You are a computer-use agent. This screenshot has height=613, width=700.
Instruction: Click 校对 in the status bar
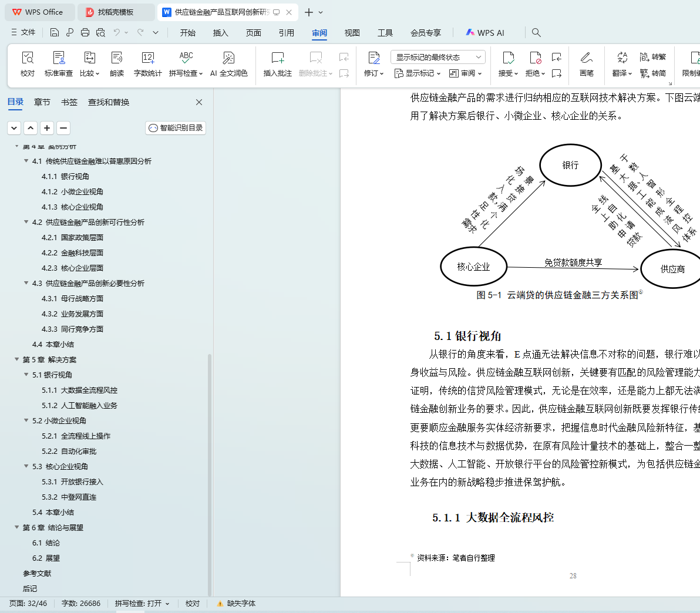pyautogui.click(x=193, y=604)
